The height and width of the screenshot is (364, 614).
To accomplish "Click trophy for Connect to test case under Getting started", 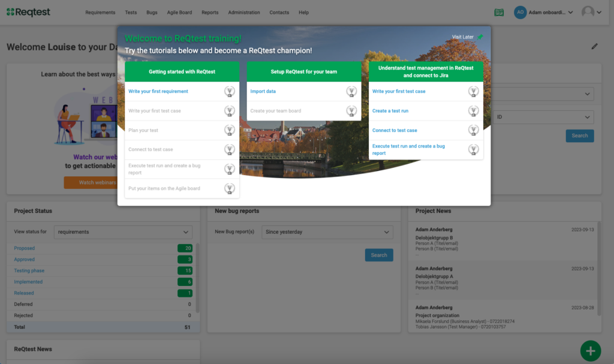I will pos(230,149).
